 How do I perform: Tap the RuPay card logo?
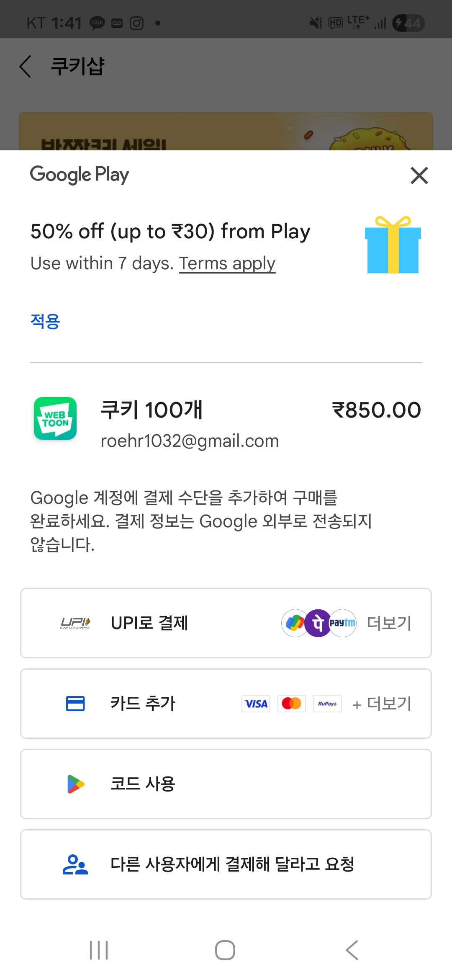coord(327,704)
